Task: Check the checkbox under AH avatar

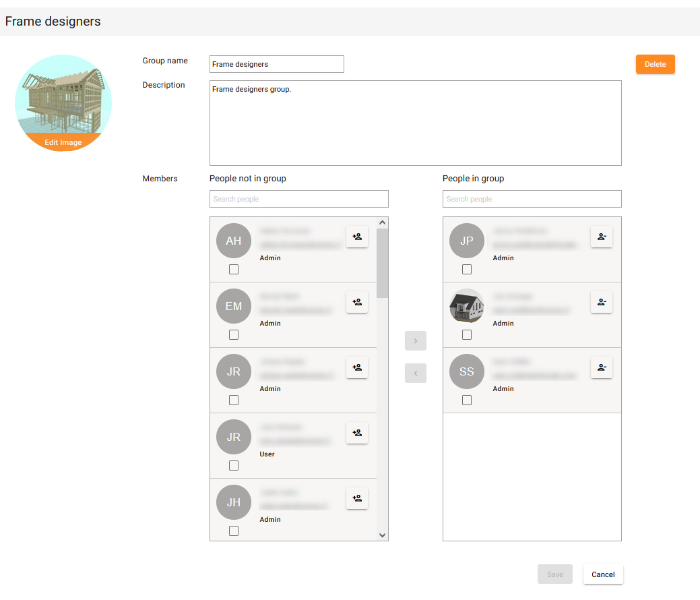Action: click(x=234, y=270)
